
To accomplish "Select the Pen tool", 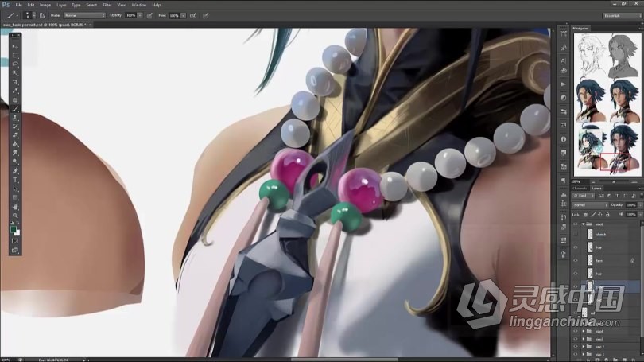I will [x=15, y=171].
